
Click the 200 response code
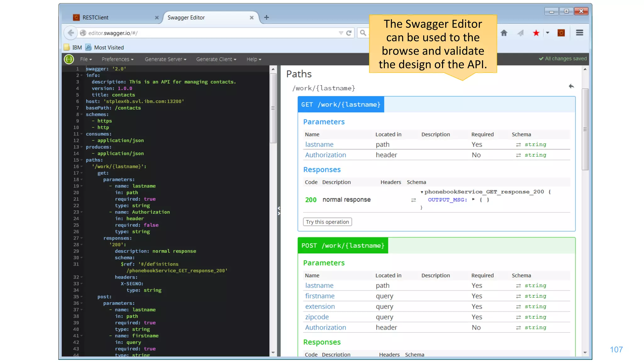[x=311, y=200]
